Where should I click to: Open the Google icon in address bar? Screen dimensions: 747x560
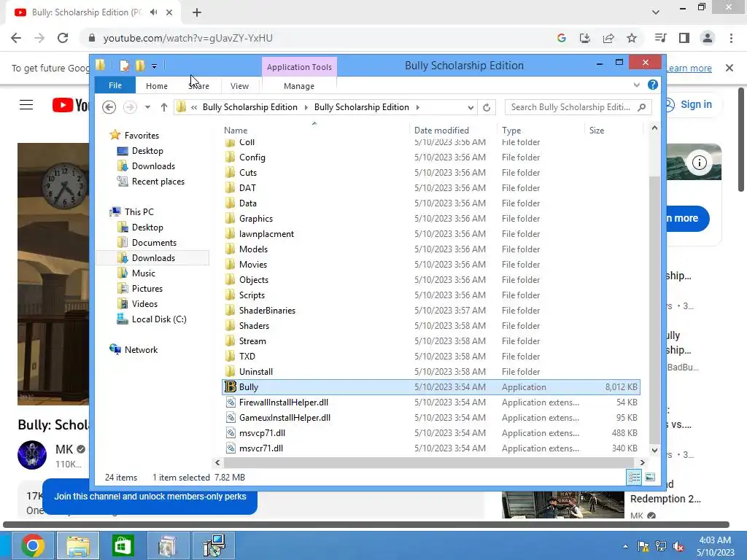[x=561, y=38]
